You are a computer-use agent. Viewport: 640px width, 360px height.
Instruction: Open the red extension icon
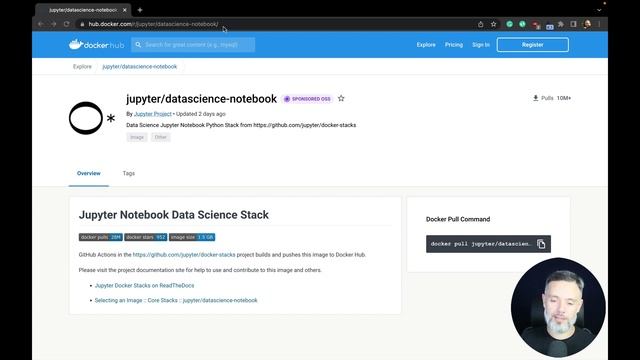pyautogui.click(x=536, y=25)
